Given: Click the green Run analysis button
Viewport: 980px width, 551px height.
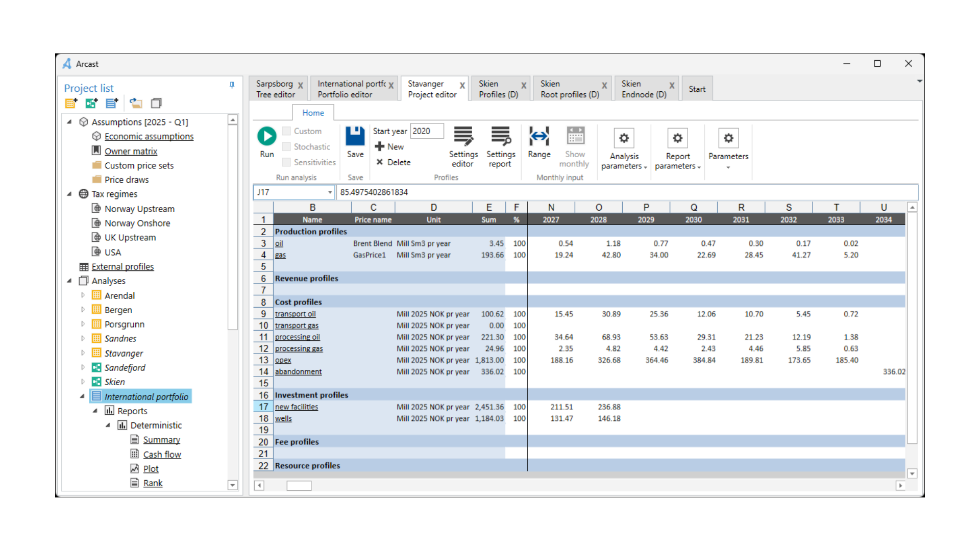Looking at the screenshot, I should click(266, 136).
